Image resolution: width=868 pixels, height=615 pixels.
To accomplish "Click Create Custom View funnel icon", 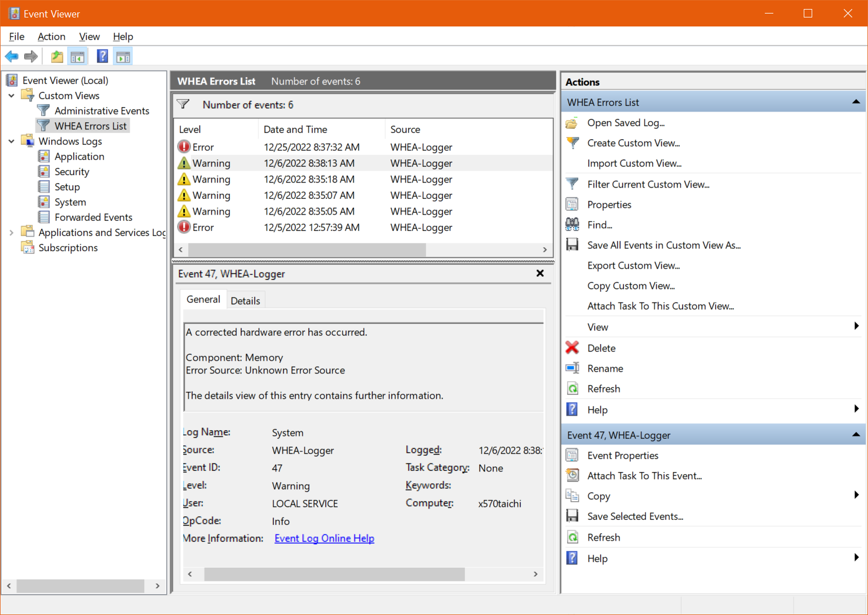I will (572, 143).
